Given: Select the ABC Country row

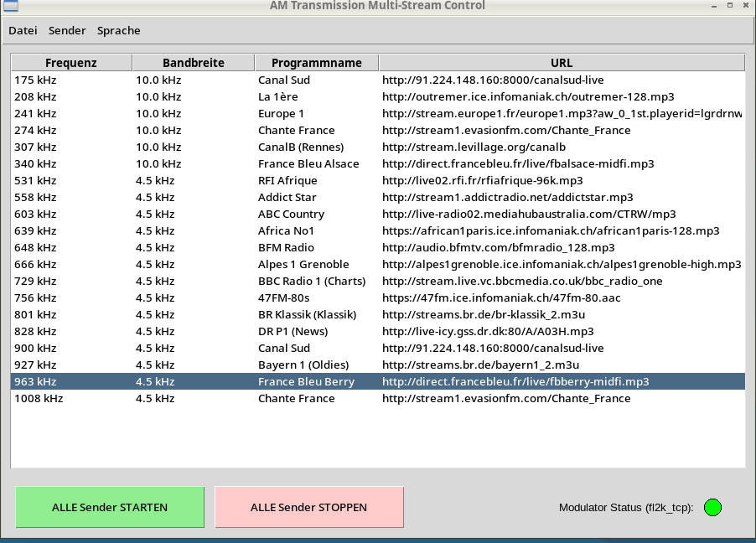Looking at the screenshot, I should pos(378,215).
